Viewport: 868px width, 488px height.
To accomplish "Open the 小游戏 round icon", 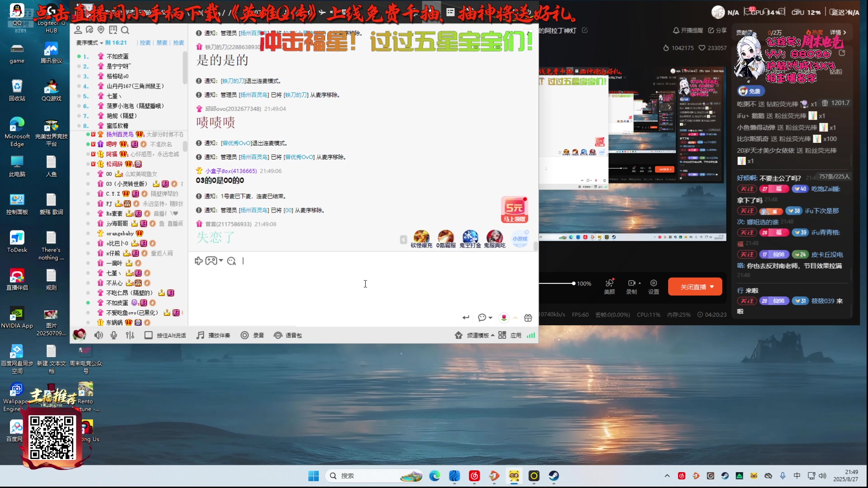I will [x=520, y=239].
